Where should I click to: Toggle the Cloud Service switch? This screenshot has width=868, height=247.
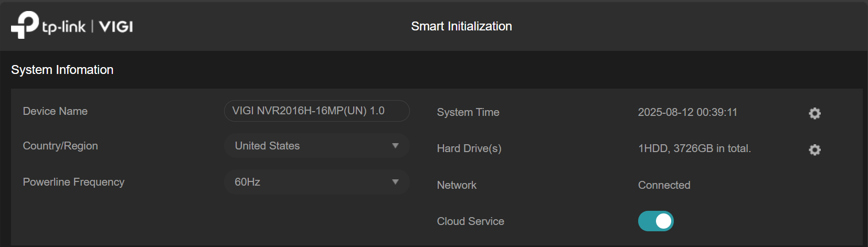(655, 221)
